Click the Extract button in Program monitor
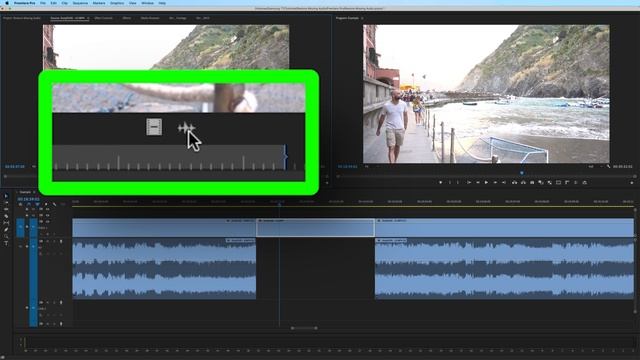The width and height of the screenshot is (640, 360). pos(523,182)
